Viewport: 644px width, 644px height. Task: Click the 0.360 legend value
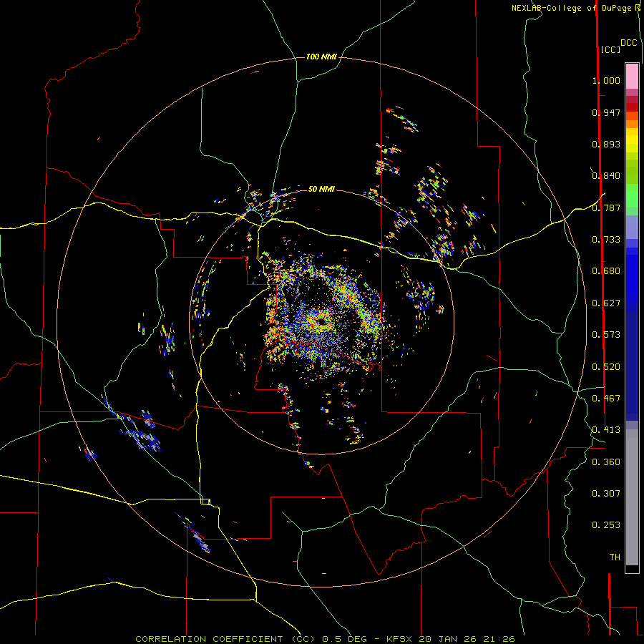(x=606, y=462)
